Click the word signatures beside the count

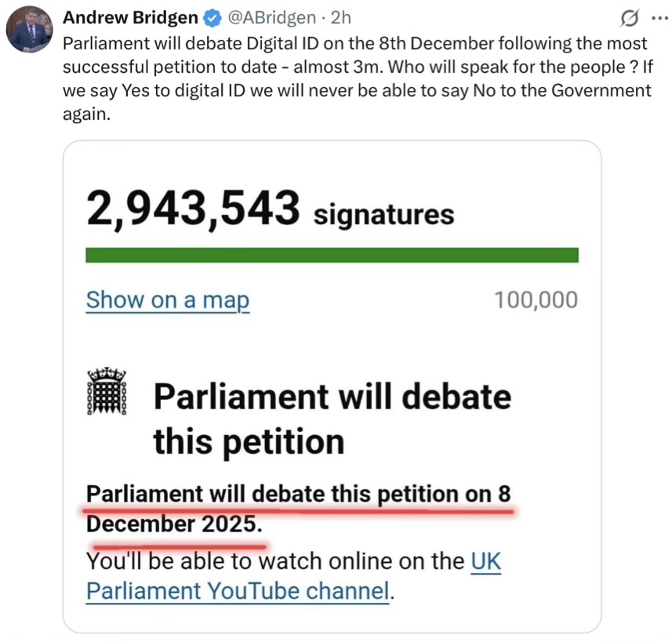pos(383,213)
